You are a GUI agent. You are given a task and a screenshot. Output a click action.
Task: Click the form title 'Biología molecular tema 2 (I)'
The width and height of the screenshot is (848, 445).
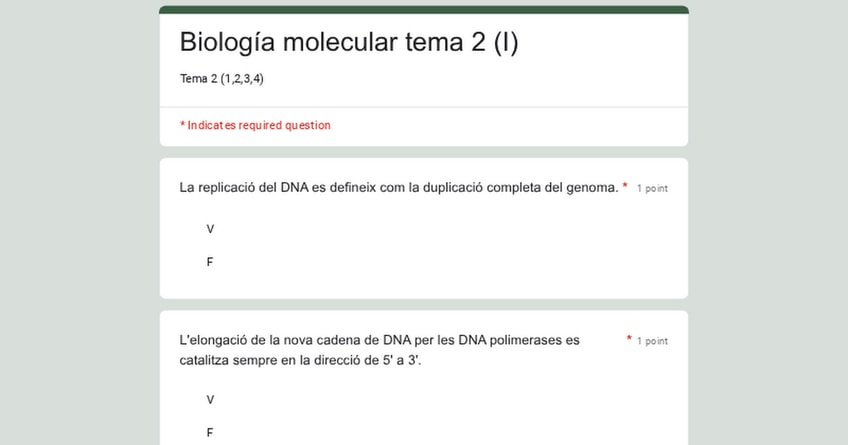pyautogui.click(x=349, y=42)
